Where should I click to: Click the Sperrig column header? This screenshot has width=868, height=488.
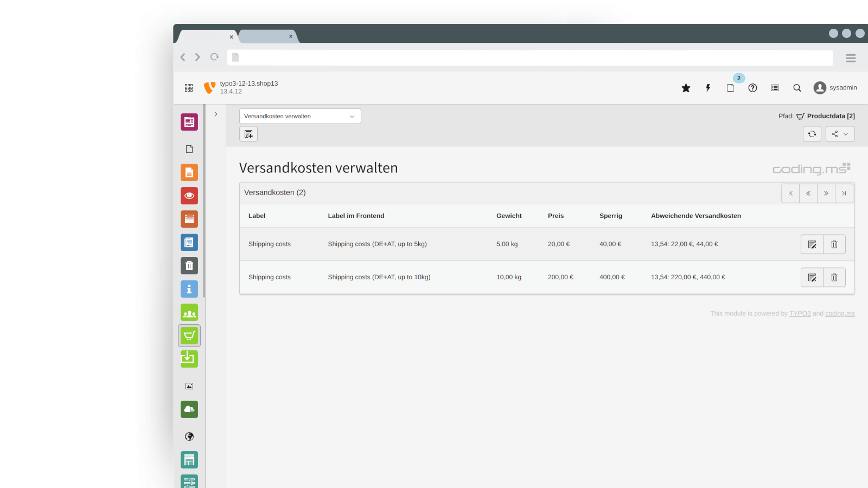[x=611, y=216]
